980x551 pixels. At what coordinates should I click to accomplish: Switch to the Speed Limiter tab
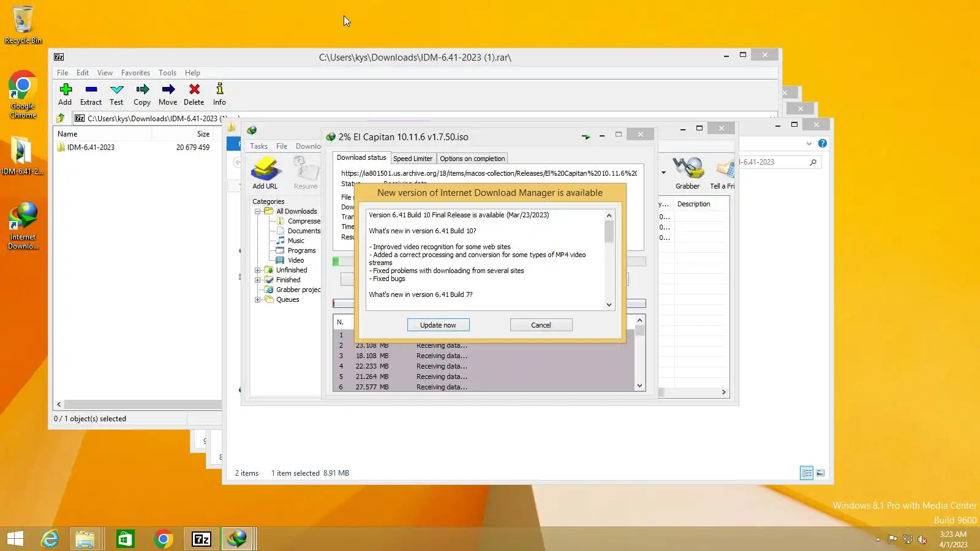413,159
